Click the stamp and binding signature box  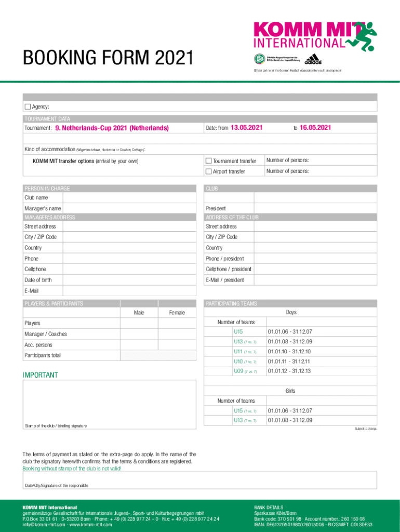coord(110,404)
